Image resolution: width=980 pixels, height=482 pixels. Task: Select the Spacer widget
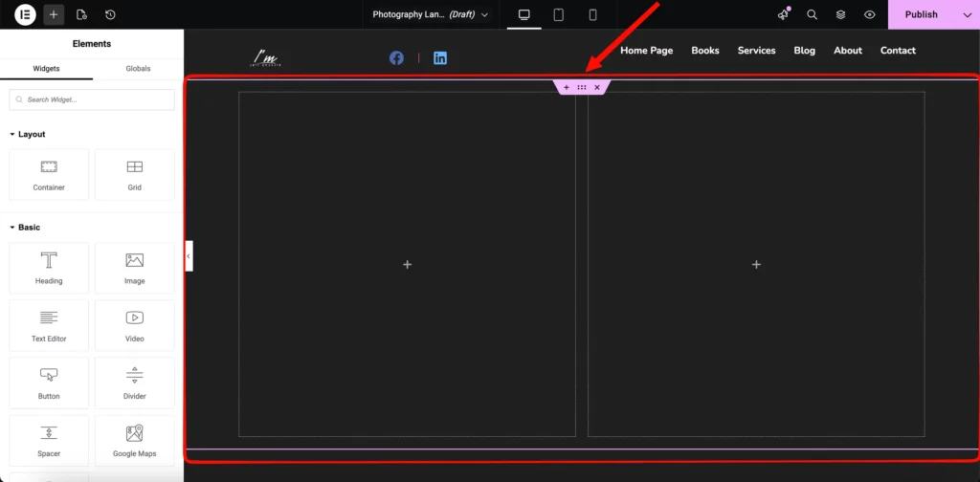click(x=49, y=440)
